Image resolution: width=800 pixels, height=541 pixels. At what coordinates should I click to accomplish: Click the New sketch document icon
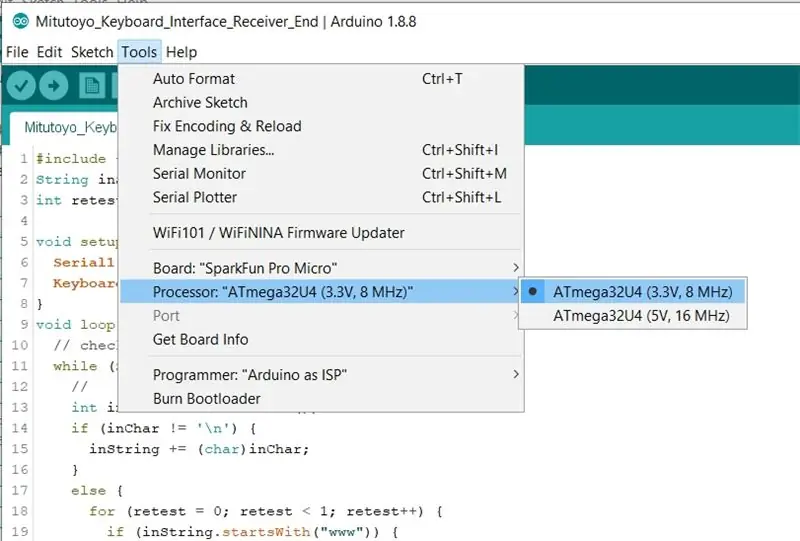tap(92, 85)
